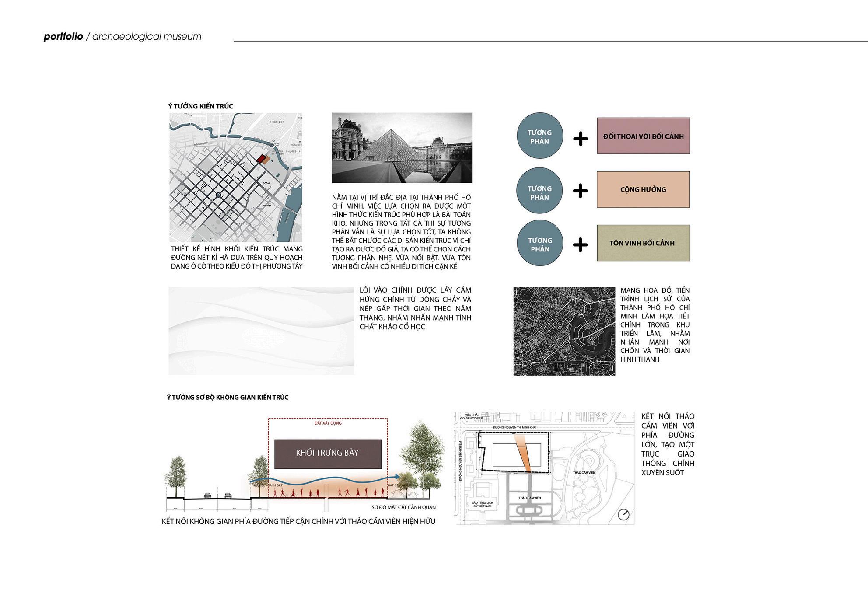Screen dimensions: 868x614
Task: Click TƯƠNG PHẢN circle next to CỘNG HƯỞNG
Action: pyautogui.click(x=539, y=191)
